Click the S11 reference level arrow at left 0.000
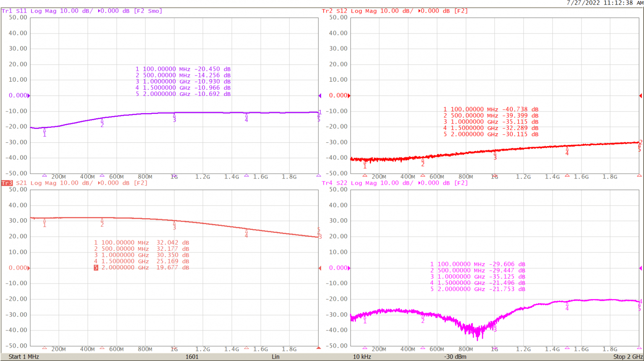644x361 pixels. pos(29,95)
